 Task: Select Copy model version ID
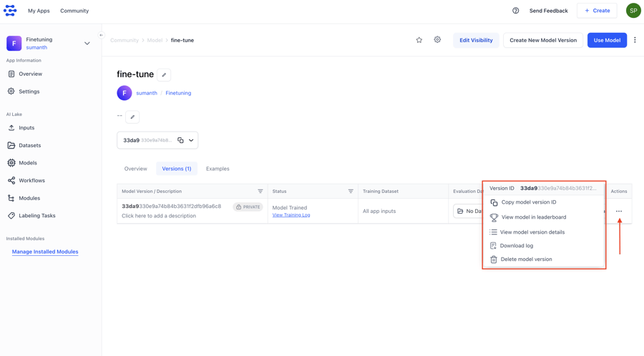[528, 202]
